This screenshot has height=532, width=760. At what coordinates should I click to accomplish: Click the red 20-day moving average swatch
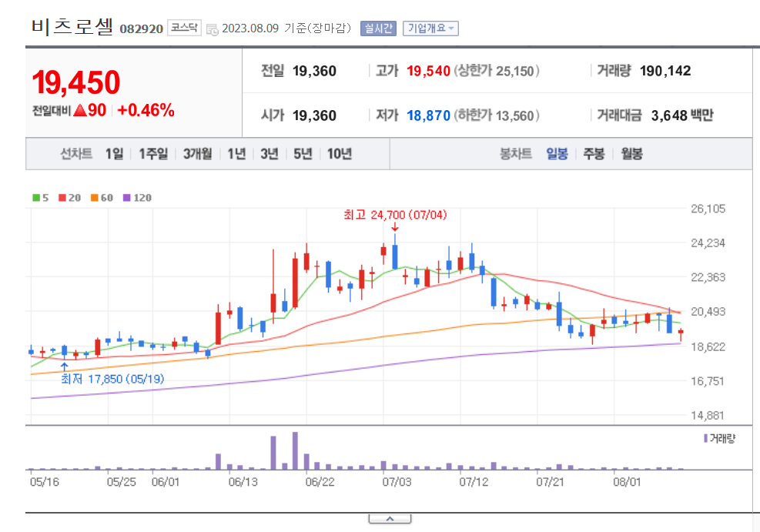click(62, 198)
